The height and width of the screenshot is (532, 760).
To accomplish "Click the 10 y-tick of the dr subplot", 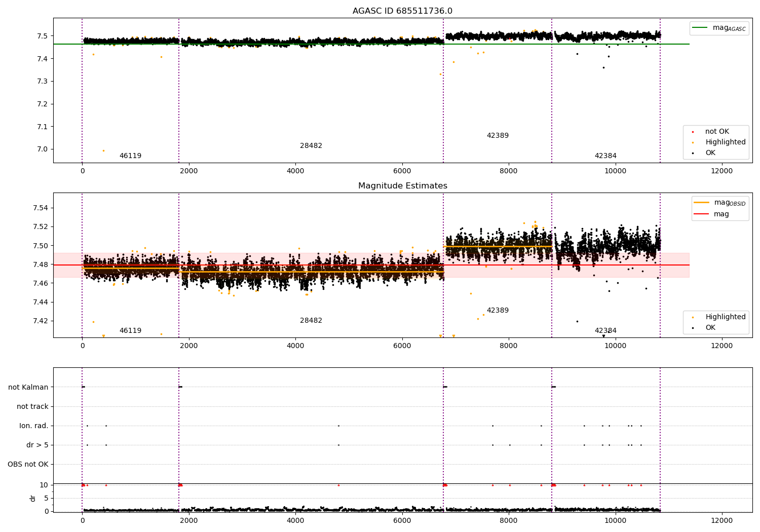I will 44,485.
